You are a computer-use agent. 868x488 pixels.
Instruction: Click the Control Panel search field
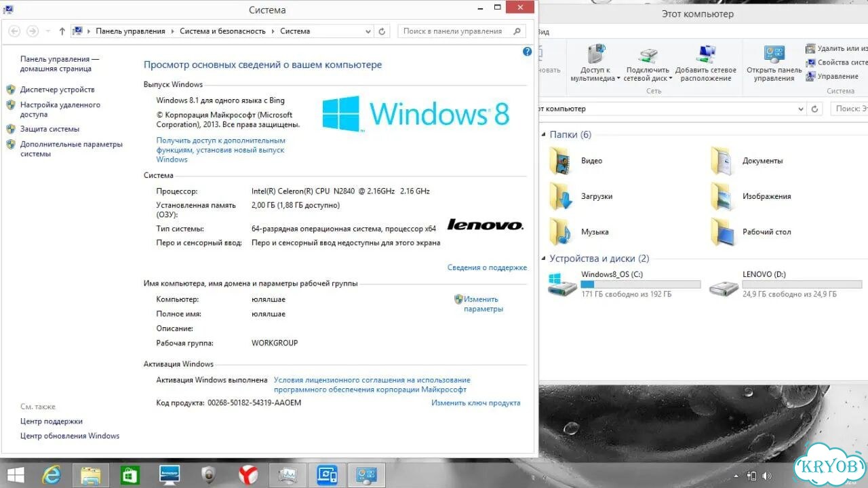pos(462,31)
